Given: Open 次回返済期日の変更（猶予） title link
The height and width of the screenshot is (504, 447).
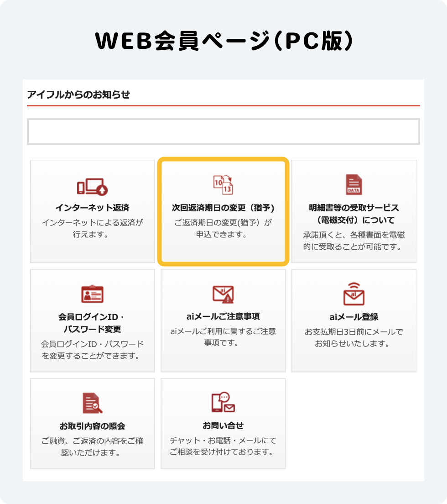Looking at the screenshot, I should [x=223, y=208].
